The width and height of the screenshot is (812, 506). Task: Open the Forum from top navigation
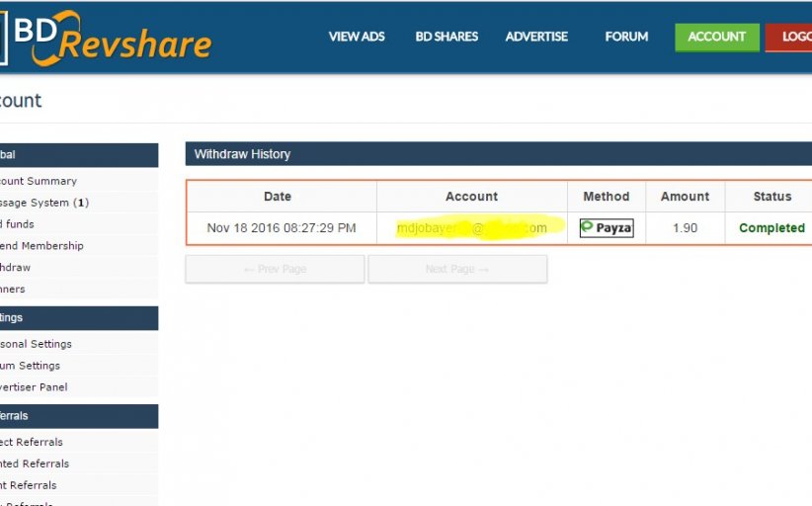pyautogui.click(x=626, y=37)
